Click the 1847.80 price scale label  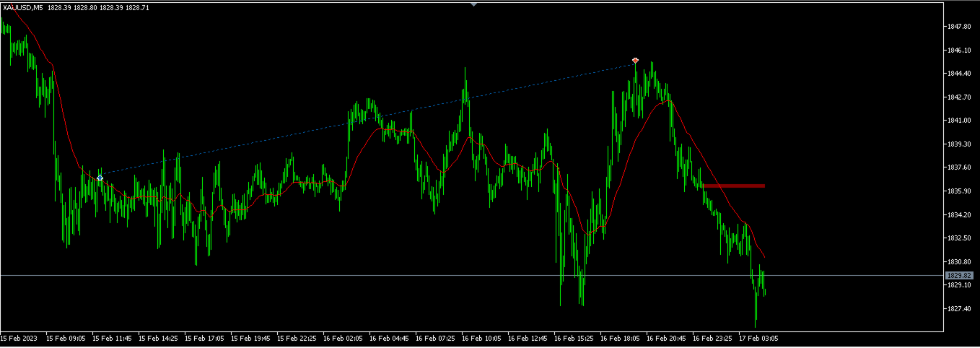point(958,27)
